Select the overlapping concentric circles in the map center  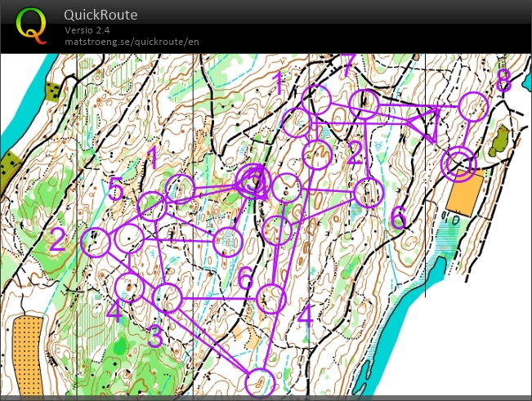[253, 180]
